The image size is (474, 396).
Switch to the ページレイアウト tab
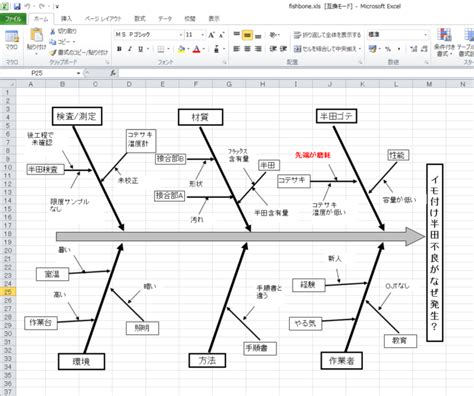point(103,19)
